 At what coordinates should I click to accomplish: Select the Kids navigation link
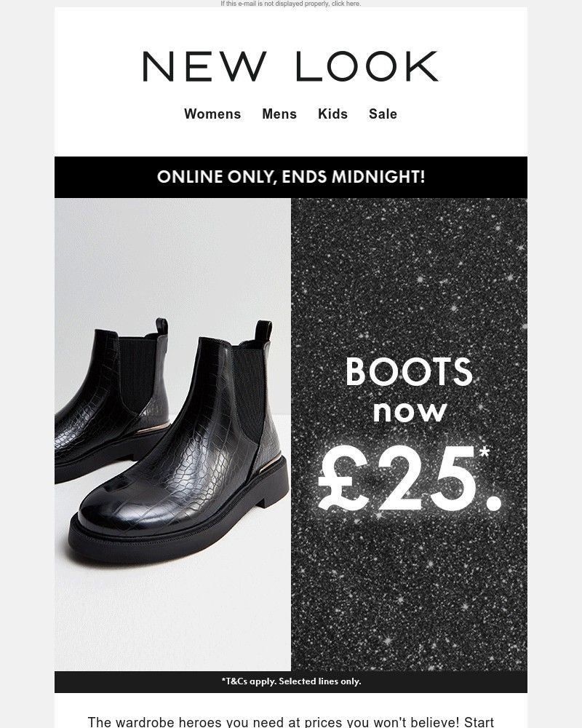332,114
